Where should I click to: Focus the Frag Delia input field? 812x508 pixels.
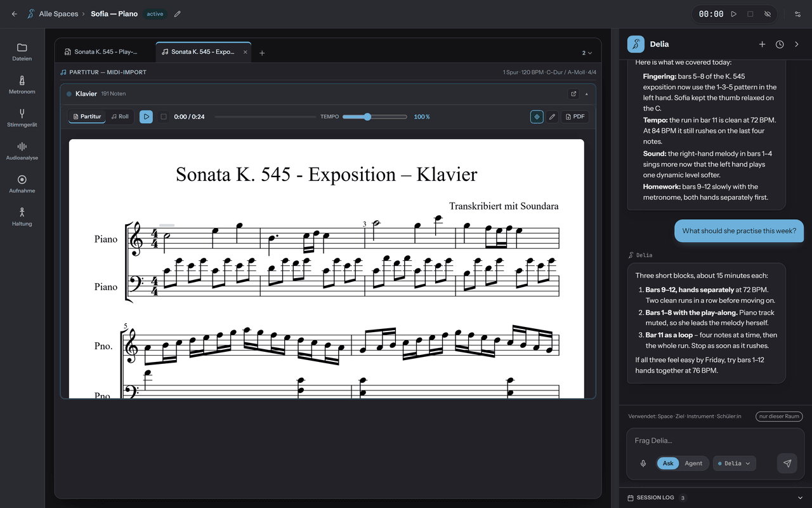tap(715, 441)
